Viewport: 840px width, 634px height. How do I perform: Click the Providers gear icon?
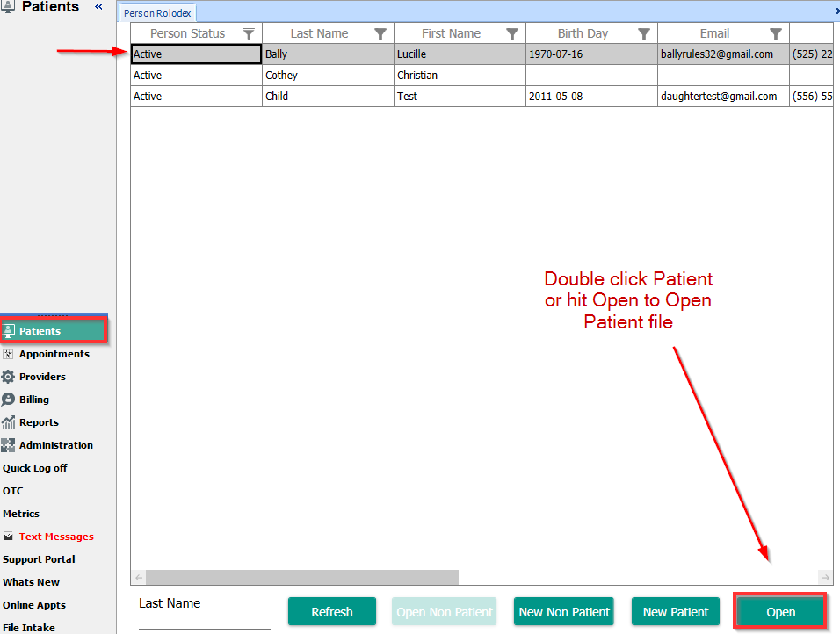(x=8, y=377)
